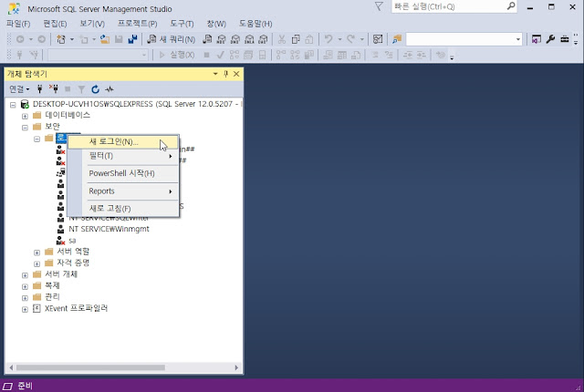Click the DMX query icon
584x392 pixels.
point(235,39)
